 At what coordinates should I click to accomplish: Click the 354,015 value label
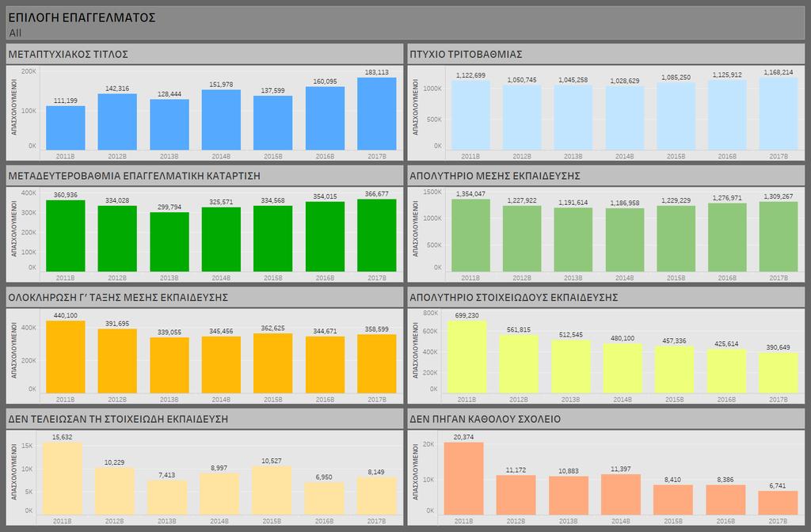pos(325,196)
